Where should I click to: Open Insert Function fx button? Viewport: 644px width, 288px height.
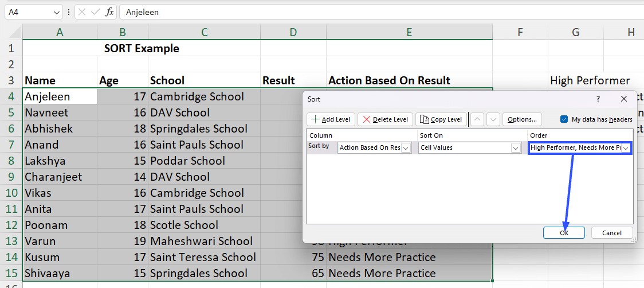[x=109, y=13]
